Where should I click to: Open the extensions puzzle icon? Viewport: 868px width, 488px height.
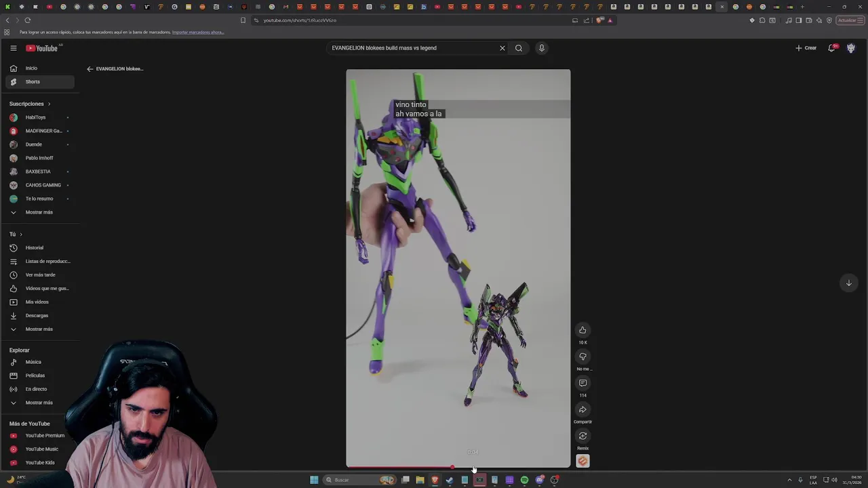762,20
